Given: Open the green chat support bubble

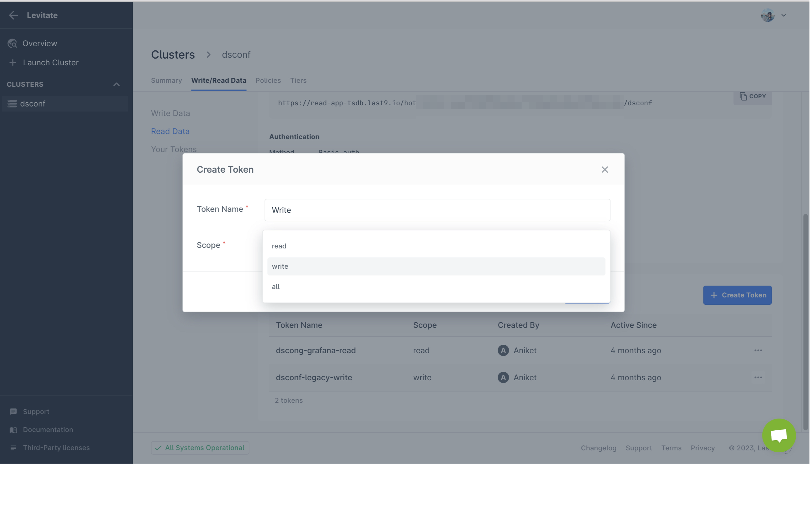Looking at the screenshot, I should click(x=779, y=435).
